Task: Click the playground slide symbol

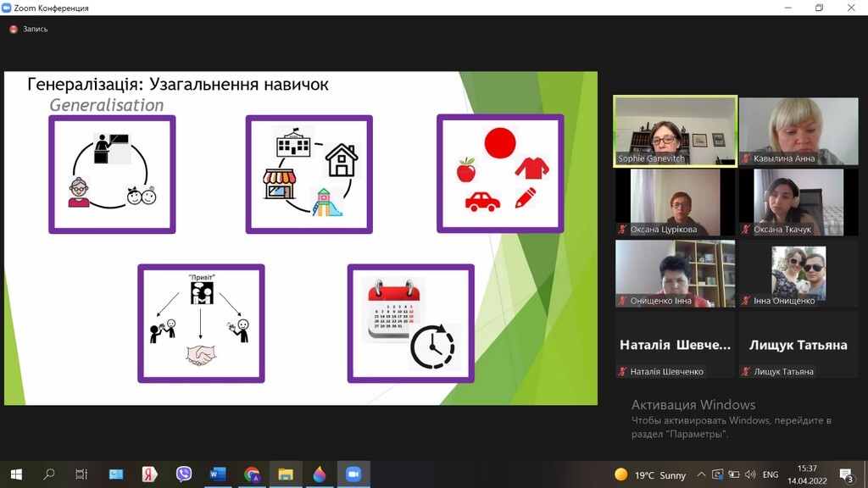Action: pyautogui.click(x=326, y=202)
